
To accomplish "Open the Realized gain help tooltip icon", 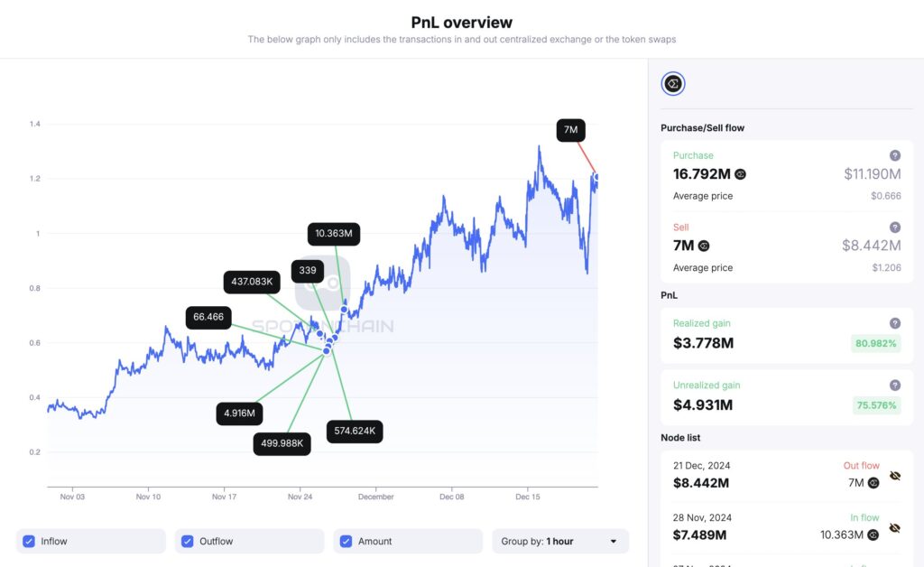I will pyautogui.click(x=895, y=323).
